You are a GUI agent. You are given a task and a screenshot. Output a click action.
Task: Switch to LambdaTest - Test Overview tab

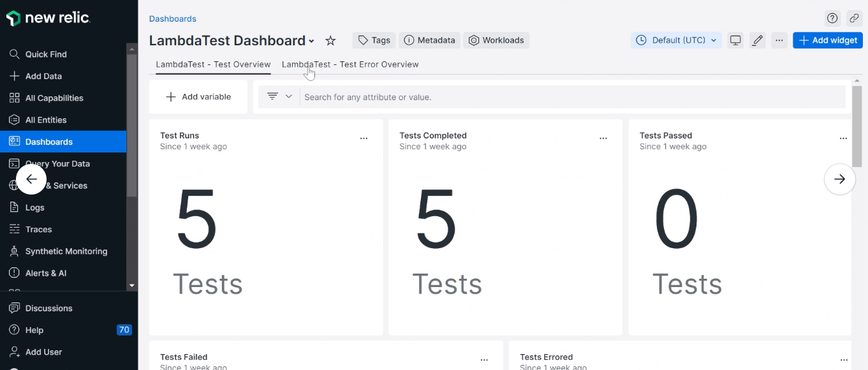pyautogui.click(x=213, y=64)
